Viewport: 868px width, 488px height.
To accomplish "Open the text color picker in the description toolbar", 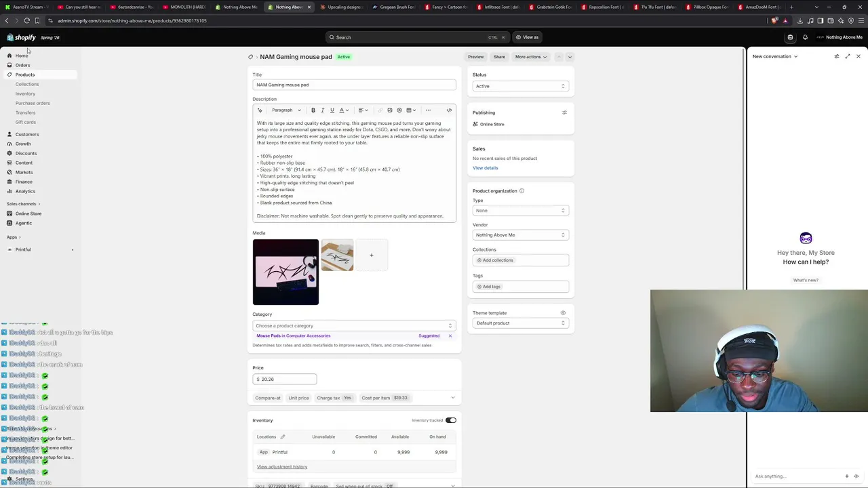I will pyautogui.click(x=344, y=110).
